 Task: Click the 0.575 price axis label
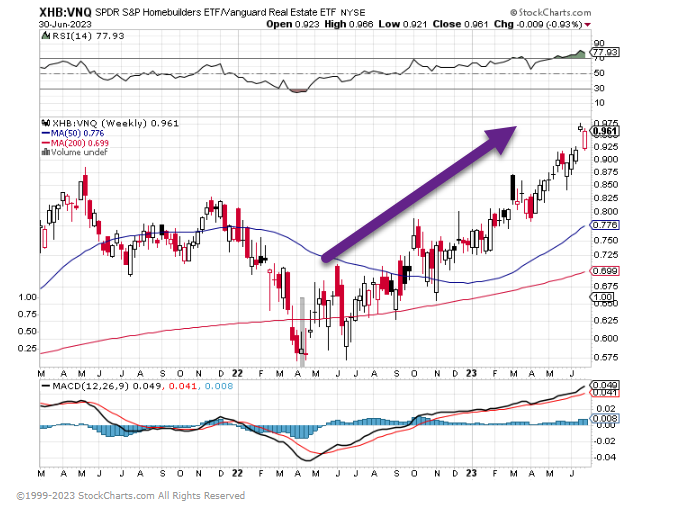(606, 357)
